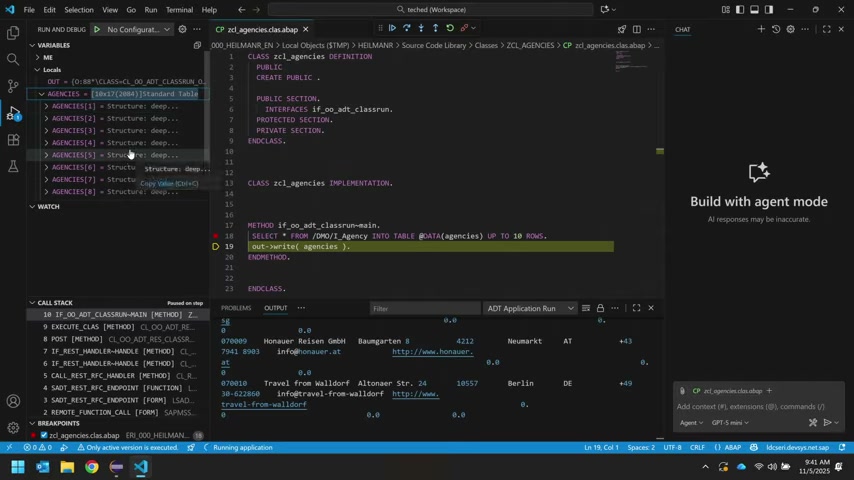Open the Terminal menu
The width and height of the screenshot is (854, 480).
pos(179,10)
